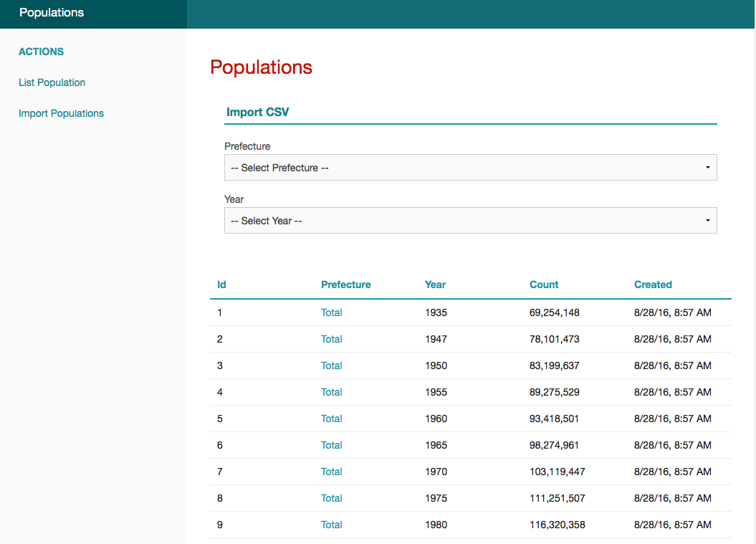Select the count value 111,251,507

click(x=558, y=498)
